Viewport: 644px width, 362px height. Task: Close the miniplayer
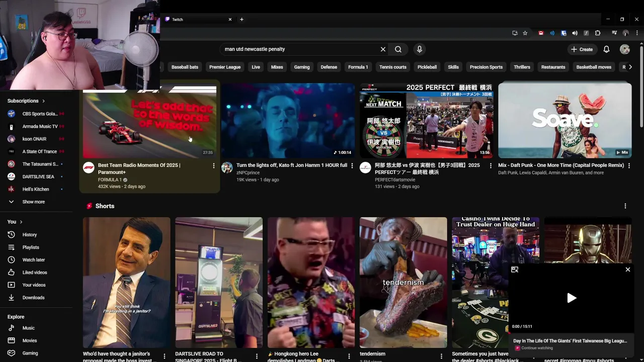(628, 269)
